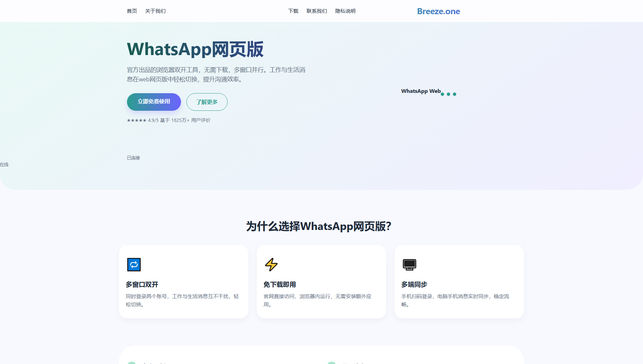Select the 多端同步 card title
Image resolution: width=643 pixels, height=364 pixels.
[414, 285]
